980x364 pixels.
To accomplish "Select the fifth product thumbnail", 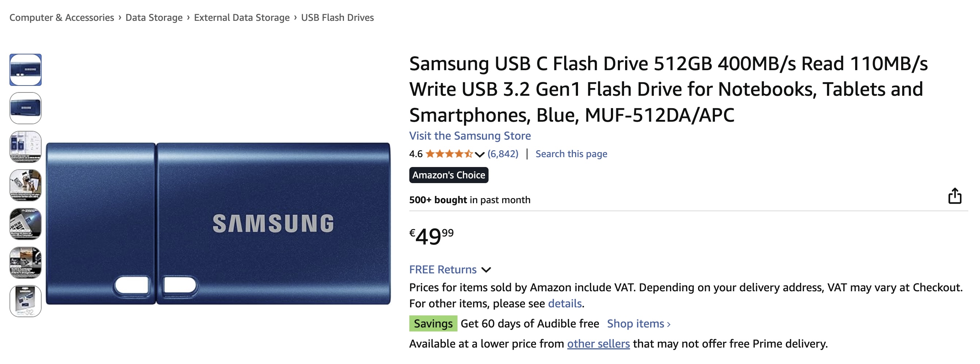I will point(26,224).
